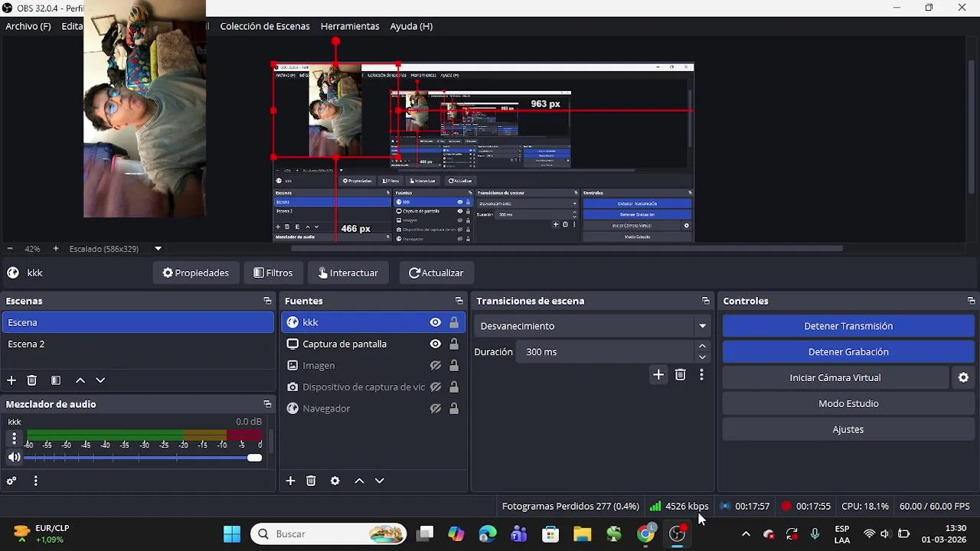Open transition options three-dot menu
This screenshot has height=551, width=980.
coord(701,374)
